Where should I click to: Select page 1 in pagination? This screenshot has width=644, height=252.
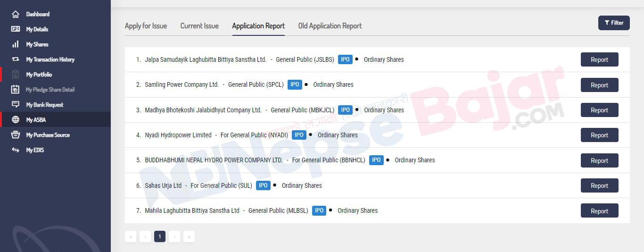point(160,236)
